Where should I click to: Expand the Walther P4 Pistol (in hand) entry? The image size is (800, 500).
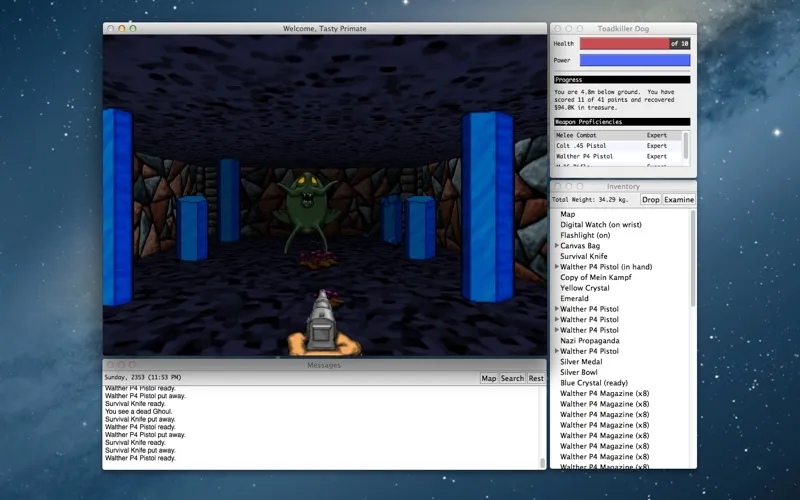(x=557, y=267)
